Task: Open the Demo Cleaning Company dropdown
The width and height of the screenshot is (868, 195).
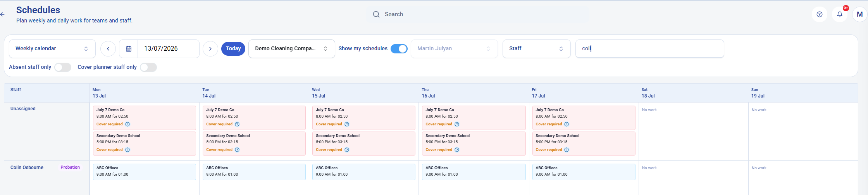Action: [x=292, y=49]
